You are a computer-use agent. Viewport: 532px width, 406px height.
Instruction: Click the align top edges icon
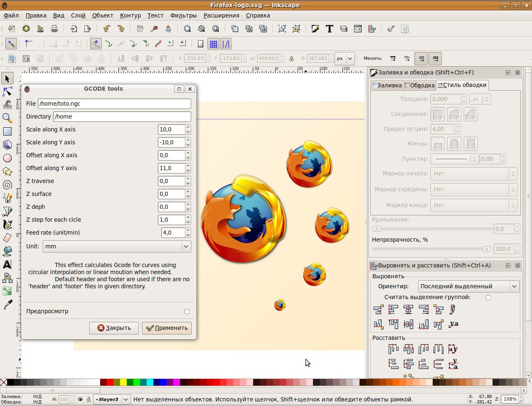(393, 324)
